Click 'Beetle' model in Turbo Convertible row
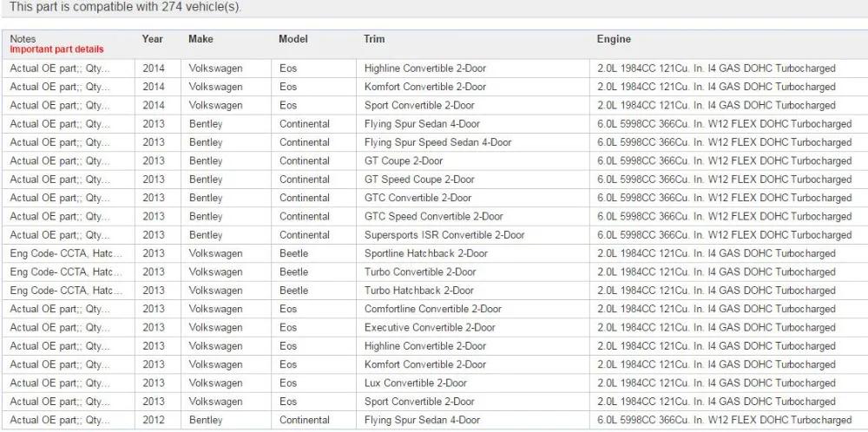The height and width of the screenshot is (432, 868). tap(294, 272)
